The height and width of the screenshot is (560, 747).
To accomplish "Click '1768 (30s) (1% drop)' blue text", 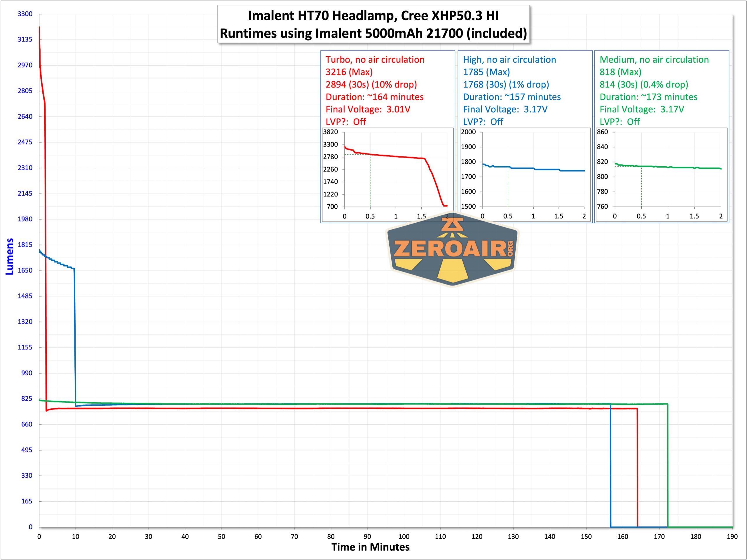I will point(506,84).
